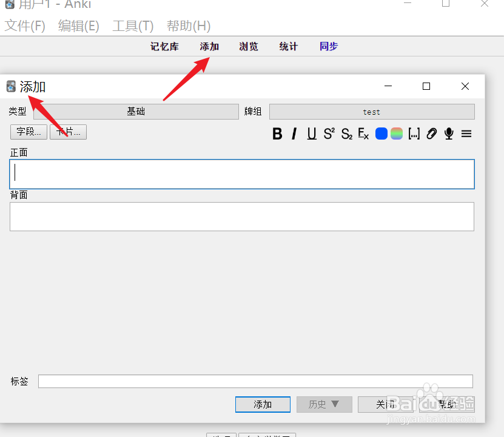Toggle italic text formatting
Screen dimensions: 504x437
[294, 134]
